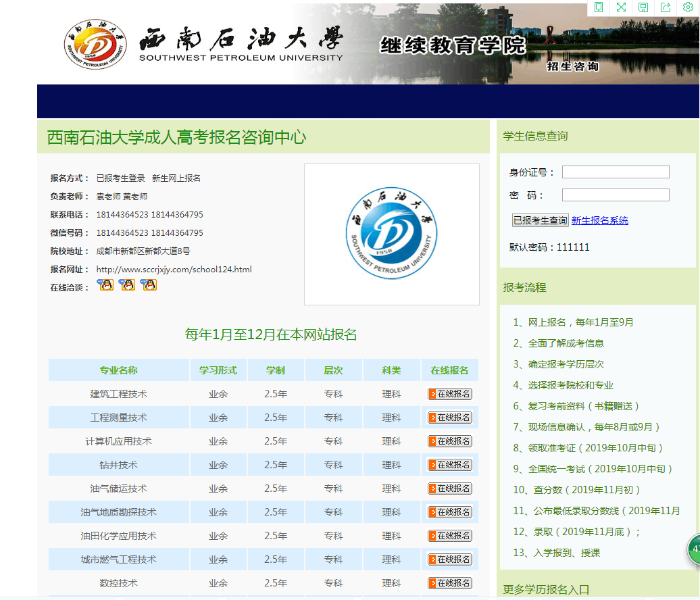Click the 在线报名 column header
Image resolution: width=700 pixels, height=600 pixels.
(449, 370)
